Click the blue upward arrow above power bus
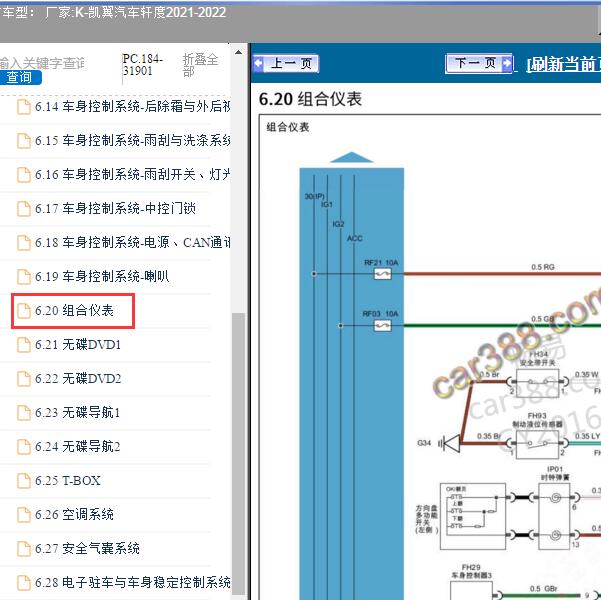The image size is (601, 600). click(x=351, y=157)
